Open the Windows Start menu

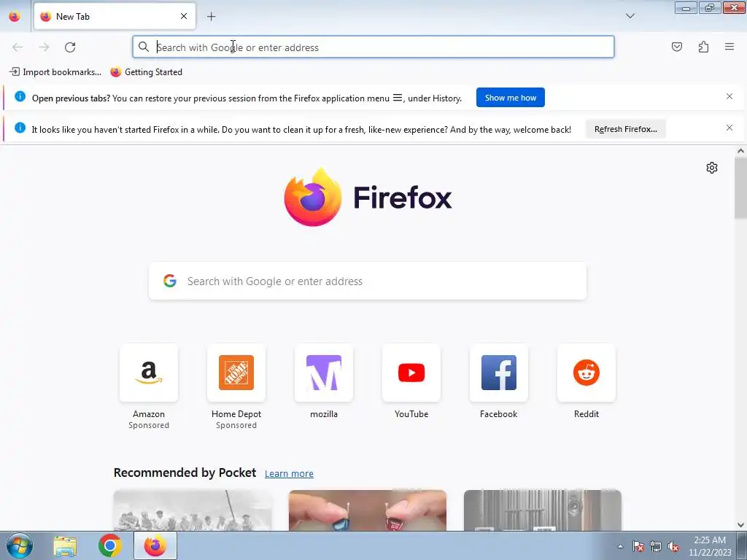click(20, 545)
